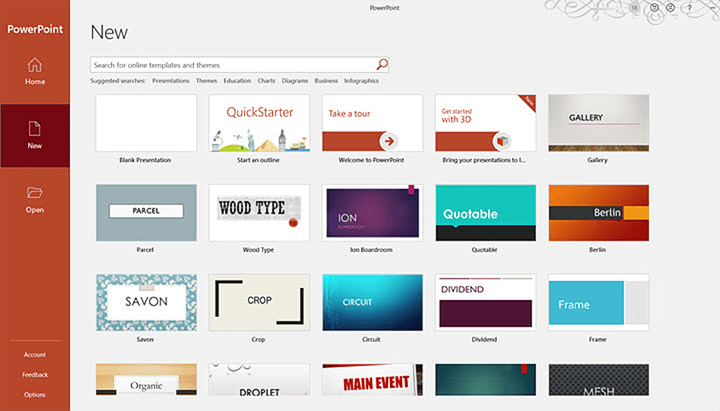
Task: Search suggested term Business
Action: pos(326,81)
